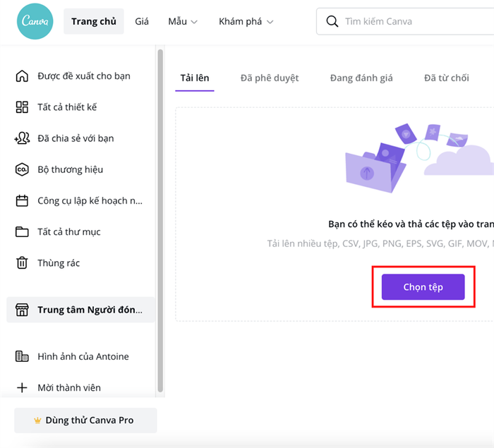Open the Đã từ chối tab
This screenshot has width=494, height=448.
(x=447, y=78)
